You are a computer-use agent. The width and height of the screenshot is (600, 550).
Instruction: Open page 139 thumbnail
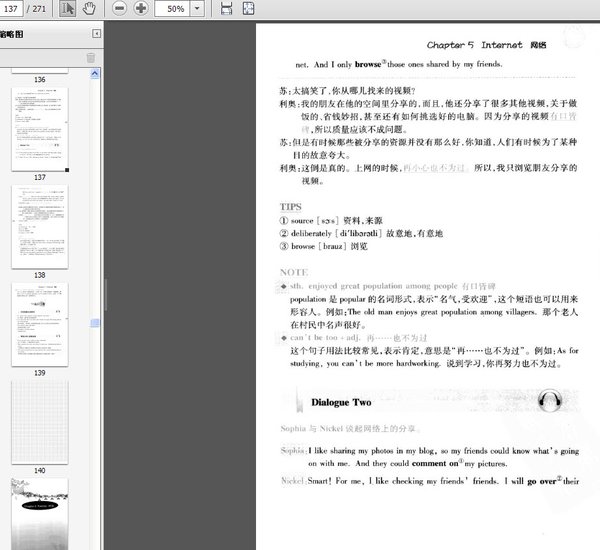pos(40,325)
